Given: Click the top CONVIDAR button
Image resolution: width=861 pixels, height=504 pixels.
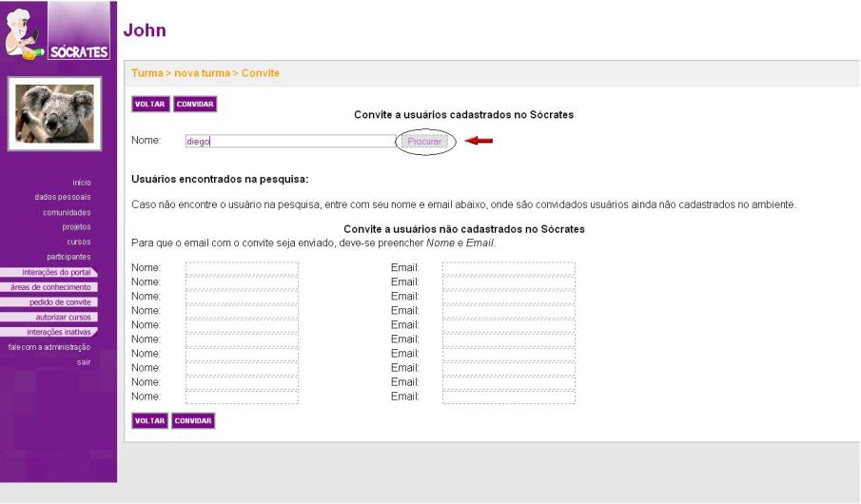Looking at the screenshot, I should pyautogui.click(x=194, y=104).
